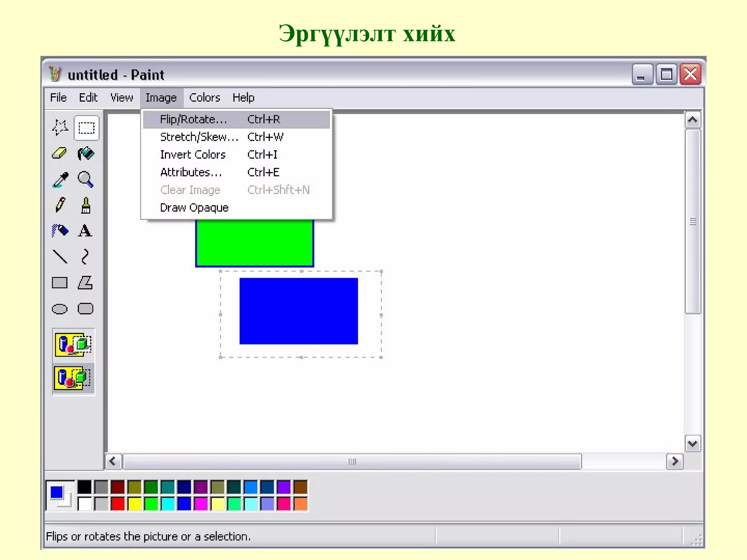Viewport: 747px width, 560px height.
Task: Open the Help menu
Action: coord(243,98)
